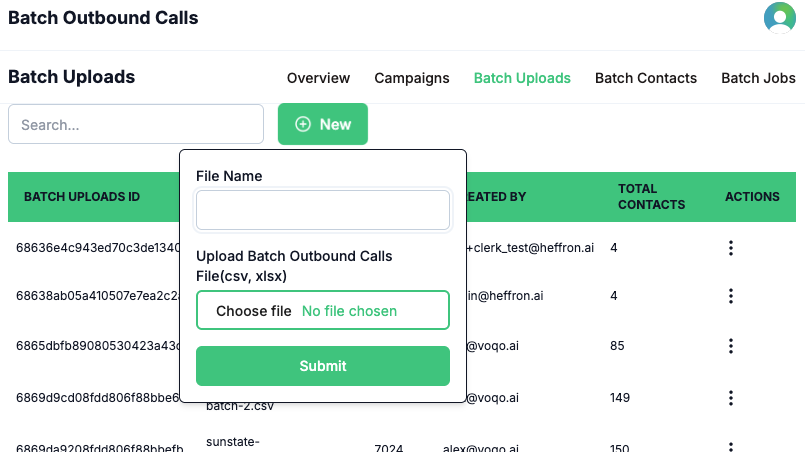Submit the batch upload form

pos(323,366)
